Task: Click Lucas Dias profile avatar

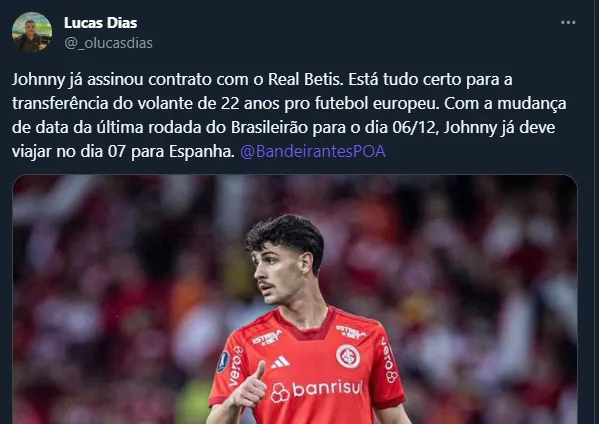Action: point(32,32)
